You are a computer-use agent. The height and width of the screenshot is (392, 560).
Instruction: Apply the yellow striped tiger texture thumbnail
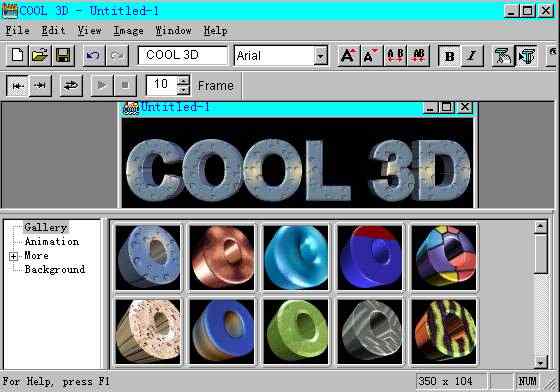(x=444, y=331)
